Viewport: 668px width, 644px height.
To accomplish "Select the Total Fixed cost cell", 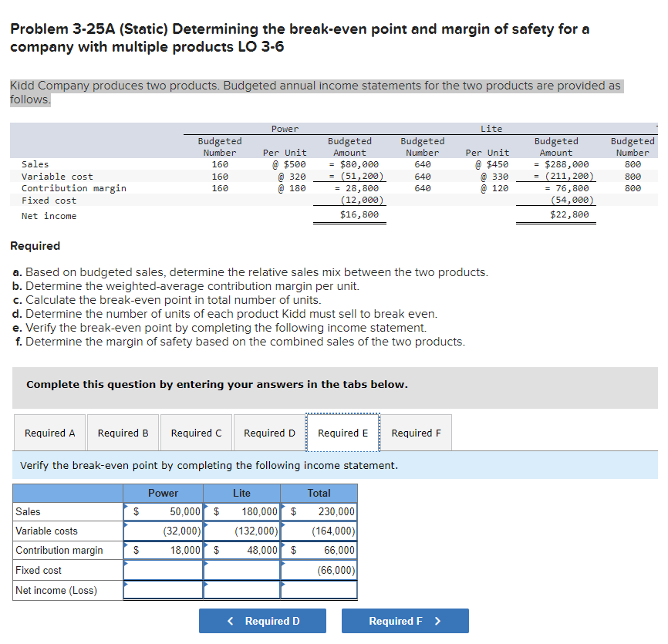I will click(319, 570).
